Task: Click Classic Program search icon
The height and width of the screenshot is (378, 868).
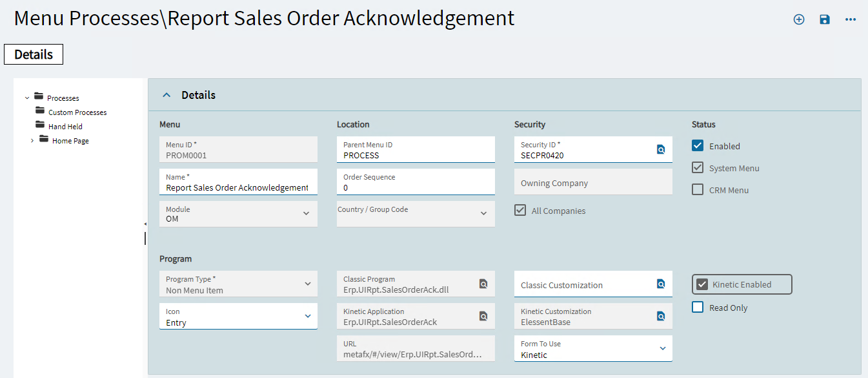Action: (483, 284)
